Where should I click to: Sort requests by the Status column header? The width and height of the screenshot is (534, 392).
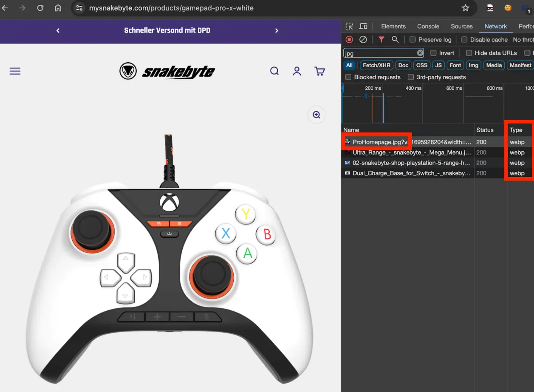[491, 130]
